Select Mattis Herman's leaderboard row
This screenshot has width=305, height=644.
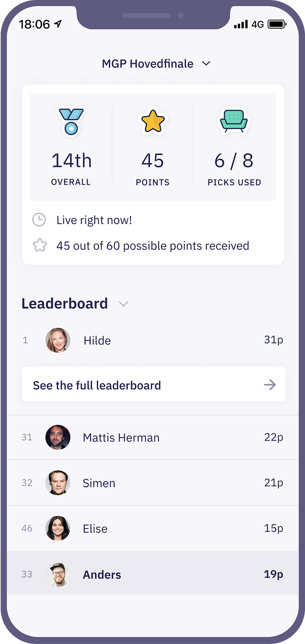pyautogui.click(x=152, y=437)
